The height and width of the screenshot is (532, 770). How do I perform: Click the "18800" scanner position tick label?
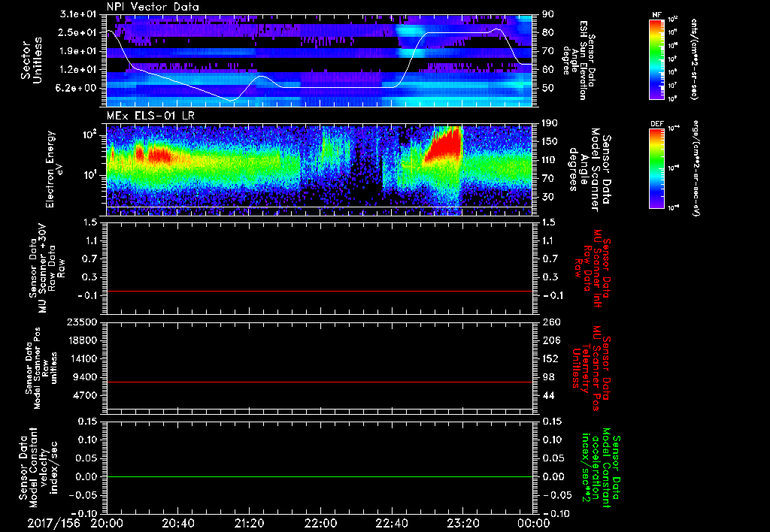coord(83,340)
